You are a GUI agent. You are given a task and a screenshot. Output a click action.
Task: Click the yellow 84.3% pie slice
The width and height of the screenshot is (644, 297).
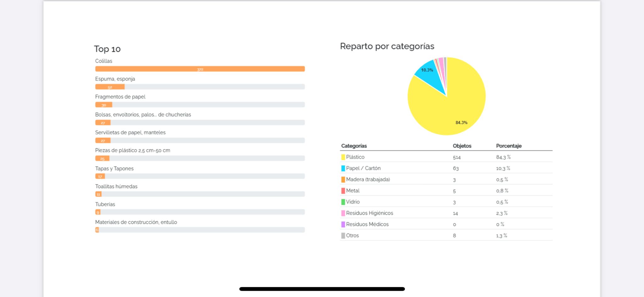click(456, 107)
